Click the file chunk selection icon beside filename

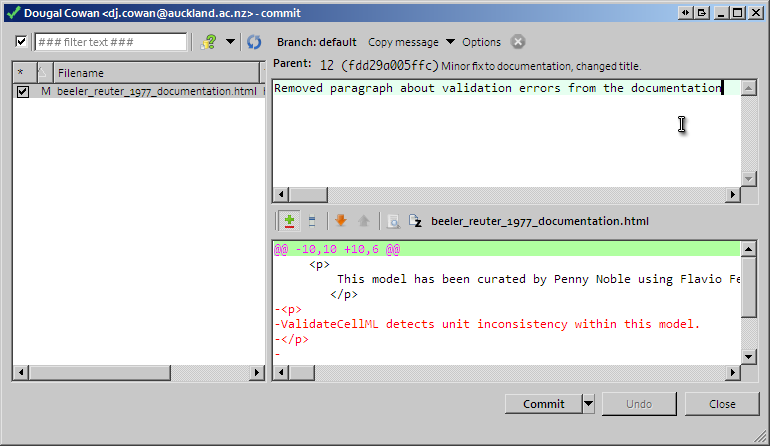tap(415, 221)
